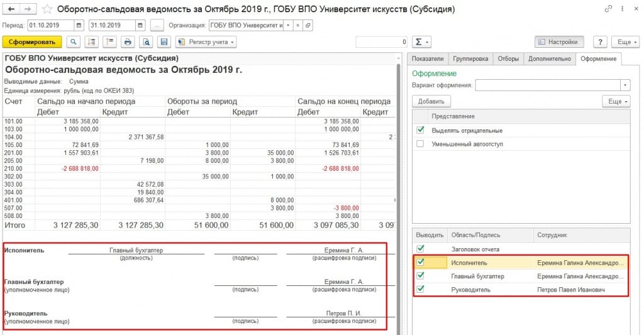The width and height of the screenshot is (644, 335).
Task: Save report using floppy disk icon
Action: point(164,42)
